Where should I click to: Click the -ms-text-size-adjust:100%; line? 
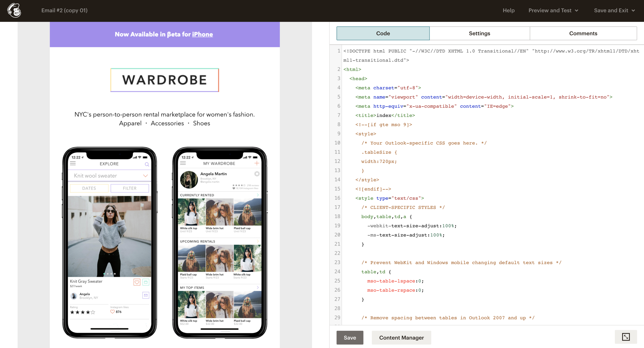pyautogui.click(x=406, y=235)
